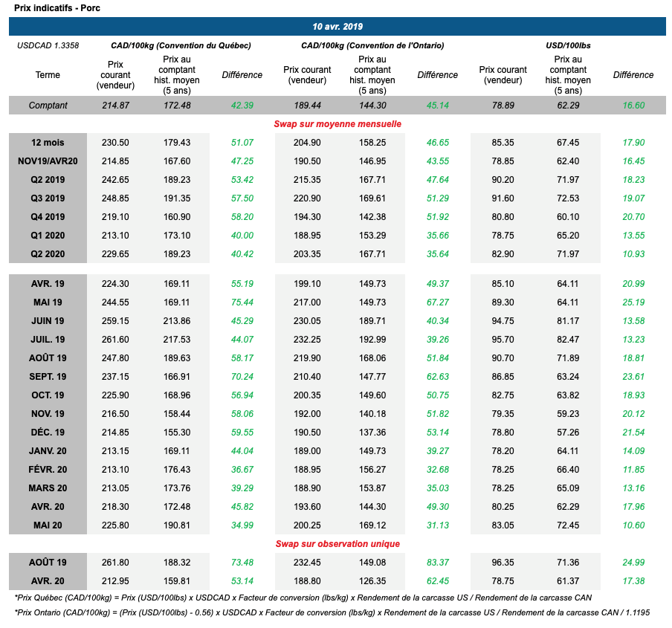Image resolution: width=672 pixels, height=628 pixels.
Task: Click the "Swap sur moyenne mensuelle" section heading
Action: [337, 124]
